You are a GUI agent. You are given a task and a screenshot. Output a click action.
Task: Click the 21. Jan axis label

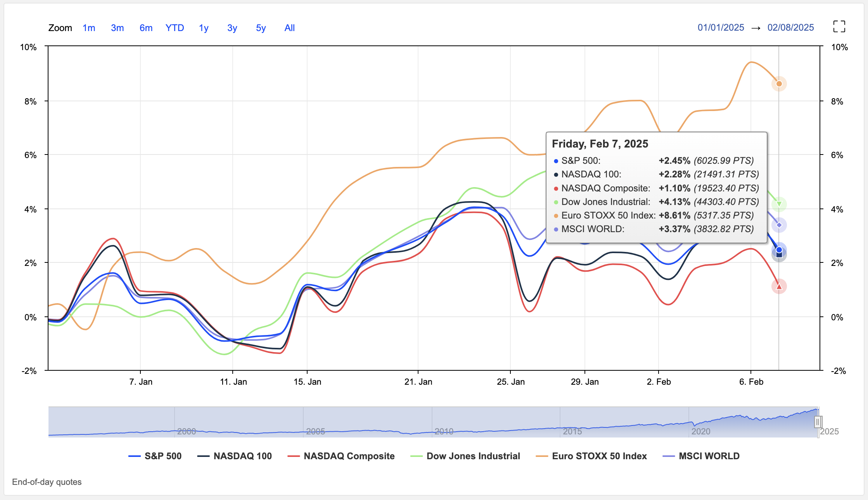[x=418, y=382]
